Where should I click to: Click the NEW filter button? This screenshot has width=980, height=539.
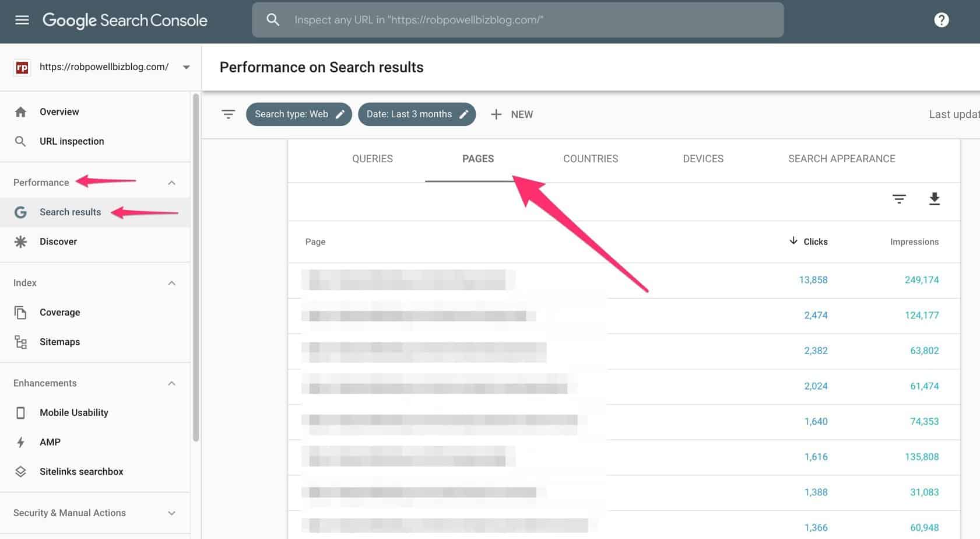tap(512, 114)
